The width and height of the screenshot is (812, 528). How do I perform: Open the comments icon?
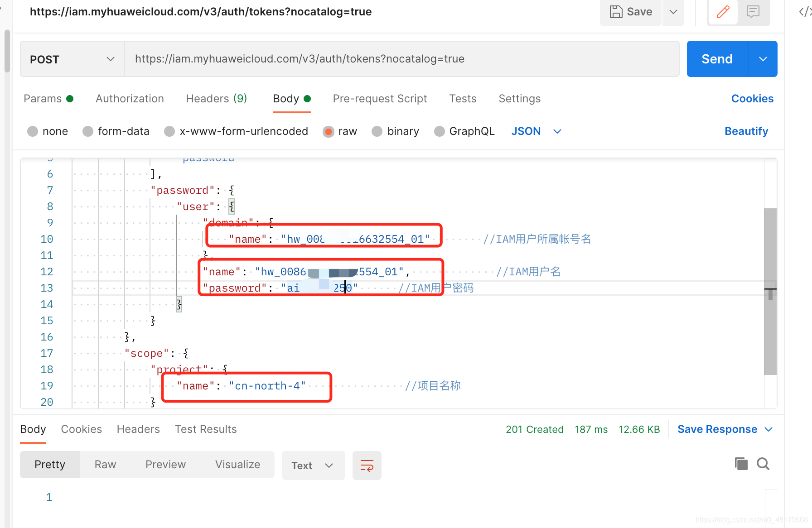click(x=753, y=12)
